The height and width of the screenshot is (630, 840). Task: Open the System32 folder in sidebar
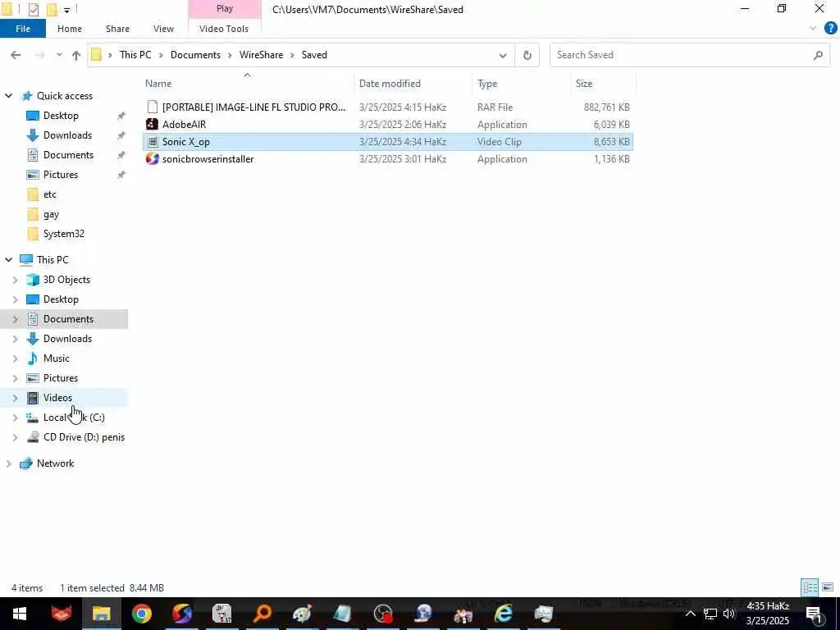64,234
